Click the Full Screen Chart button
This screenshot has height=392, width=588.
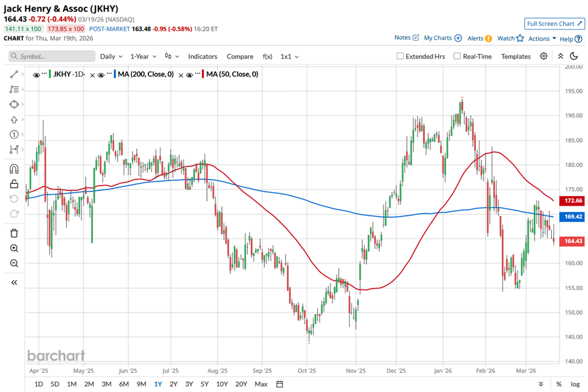tap(554, 24)
